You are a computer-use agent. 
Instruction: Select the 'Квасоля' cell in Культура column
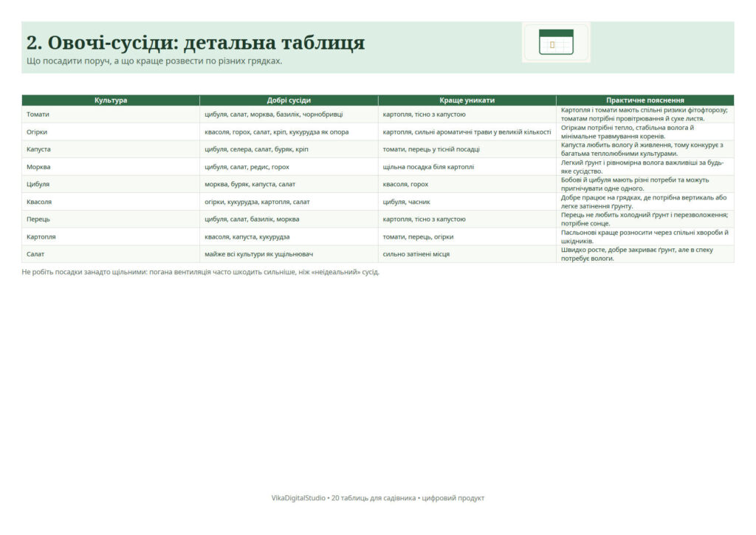tap(111, 202)
